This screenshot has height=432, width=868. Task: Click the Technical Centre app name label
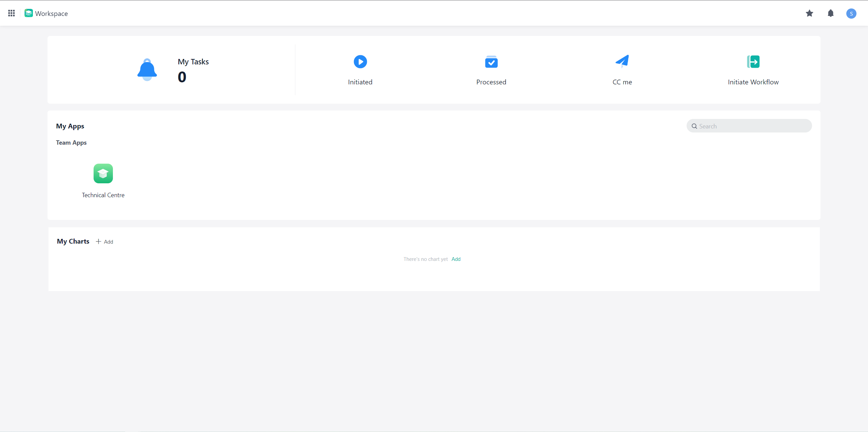(103, 195)
